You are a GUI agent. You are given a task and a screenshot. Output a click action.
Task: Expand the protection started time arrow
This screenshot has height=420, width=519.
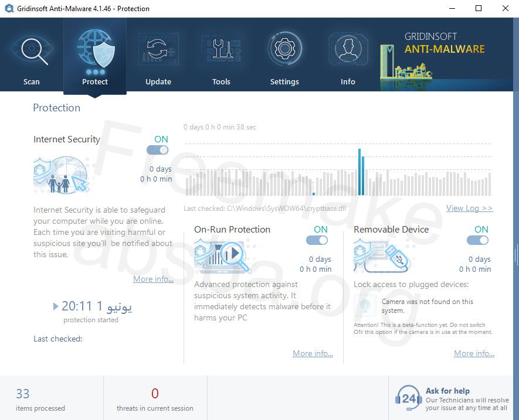tap(56, 306)
